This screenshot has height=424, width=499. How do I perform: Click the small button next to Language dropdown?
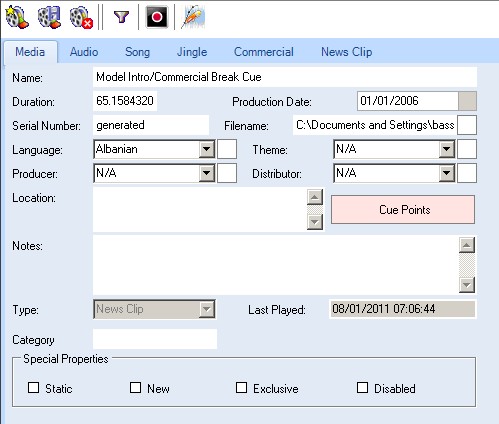coord(227,149)
